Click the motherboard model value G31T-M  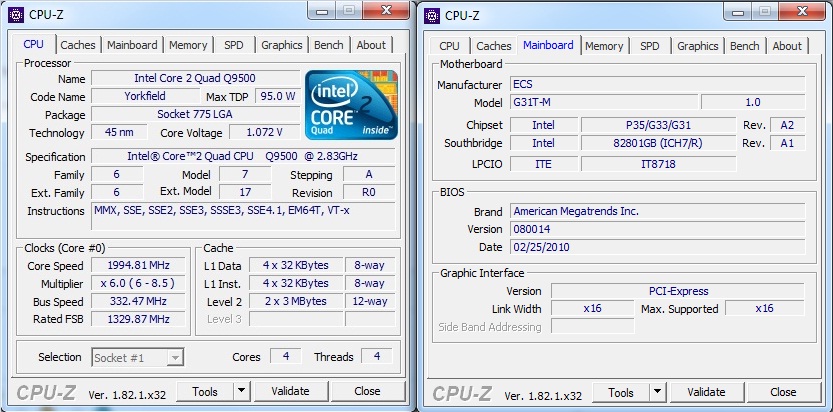pos(604,102)
